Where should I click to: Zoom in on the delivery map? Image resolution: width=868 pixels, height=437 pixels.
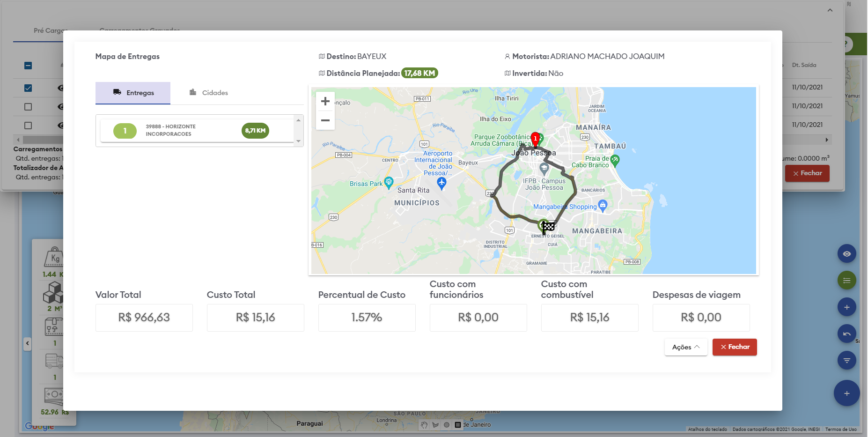click(x=325, y=102)
